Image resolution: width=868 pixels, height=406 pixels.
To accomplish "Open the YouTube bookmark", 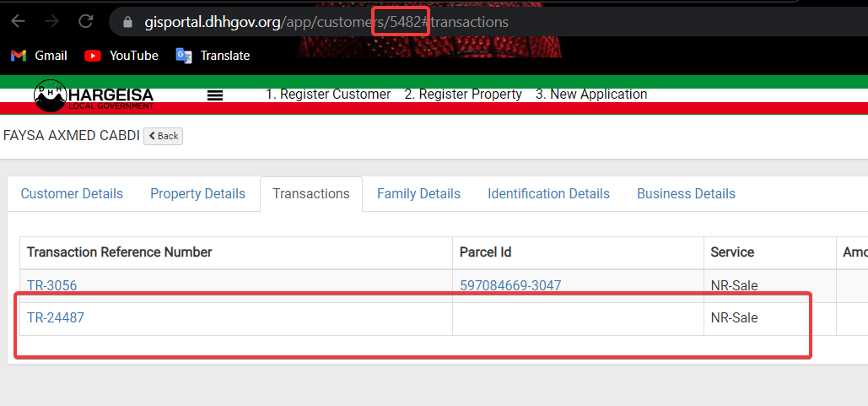I will pyautogui.click(x=121, y=56).
